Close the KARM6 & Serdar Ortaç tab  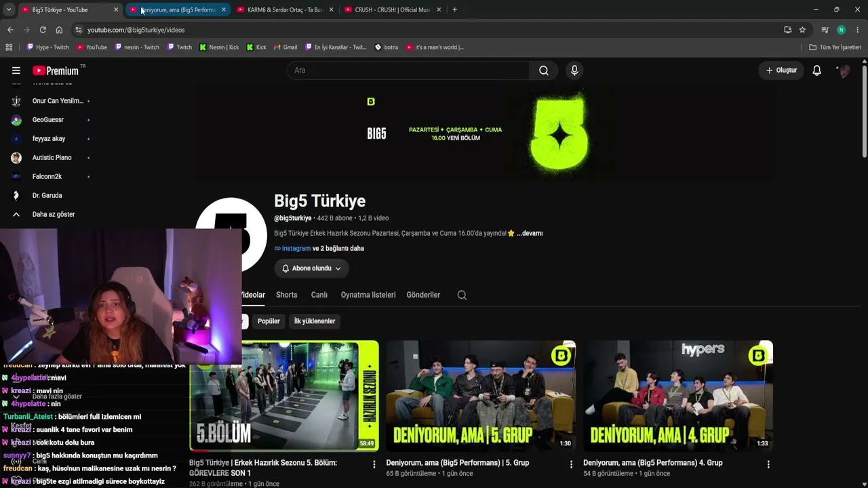pos(331,9)
